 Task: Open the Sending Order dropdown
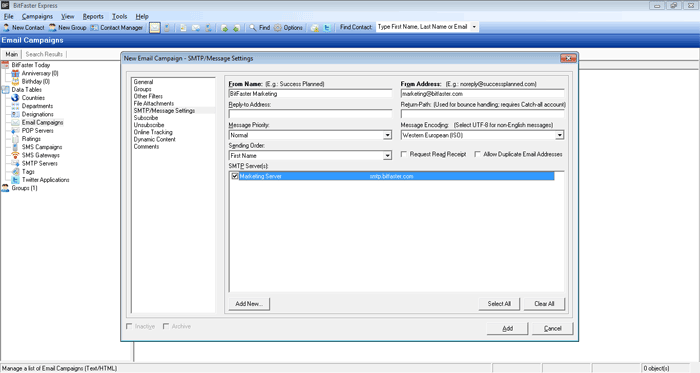(x=387, y=156)
